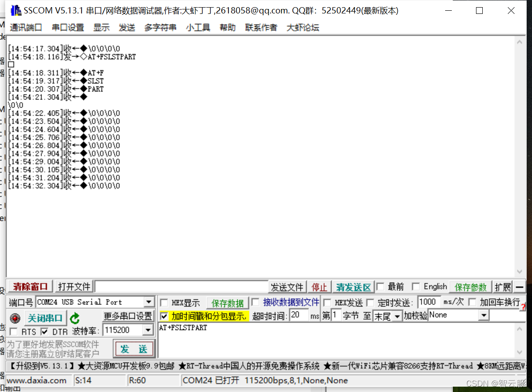Click the scrolling advertisement banner text
The image size is (532, 392).
click(x=266, y=366)
